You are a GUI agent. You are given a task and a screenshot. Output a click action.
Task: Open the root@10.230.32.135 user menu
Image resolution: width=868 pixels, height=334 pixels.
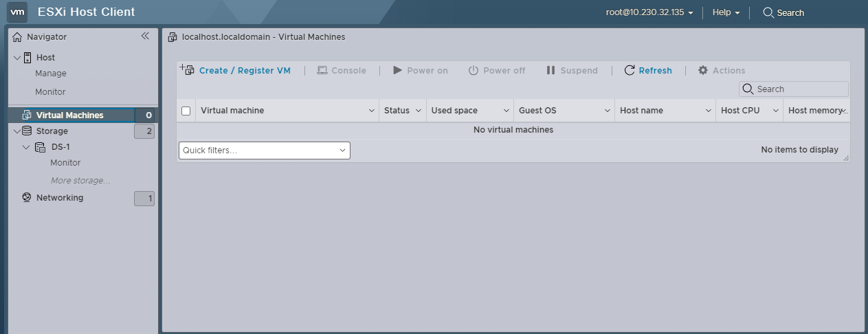coord(649,12)
